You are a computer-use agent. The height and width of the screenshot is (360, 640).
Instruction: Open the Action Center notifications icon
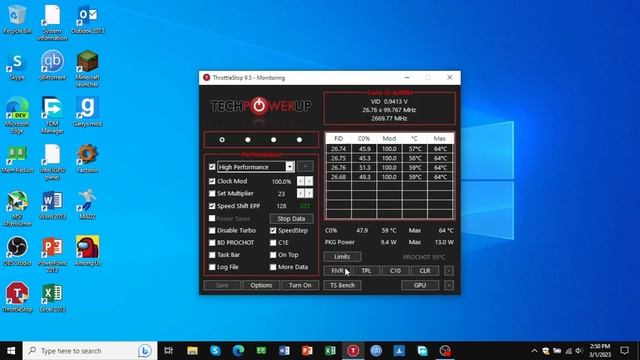624,351
